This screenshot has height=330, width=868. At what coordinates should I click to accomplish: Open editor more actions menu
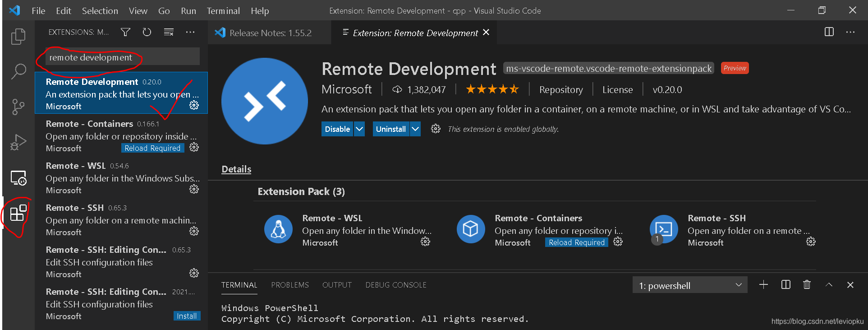click(850, 32)
